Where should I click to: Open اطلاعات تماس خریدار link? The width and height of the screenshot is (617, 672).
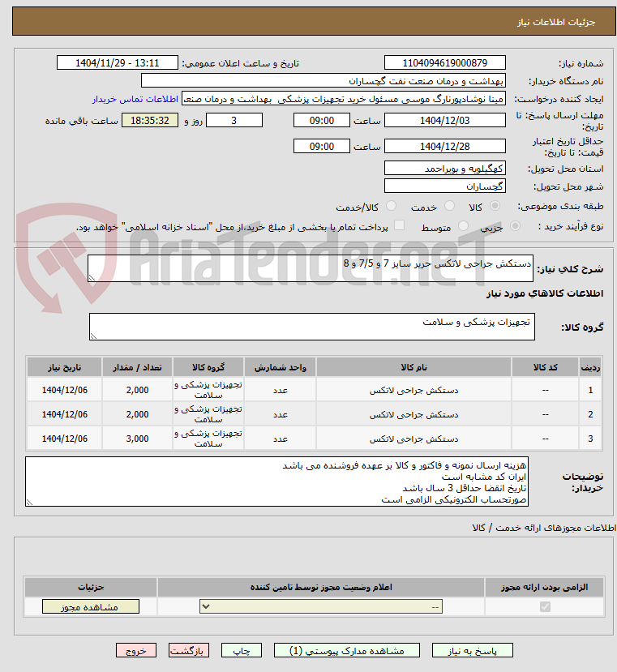[135, 99]
